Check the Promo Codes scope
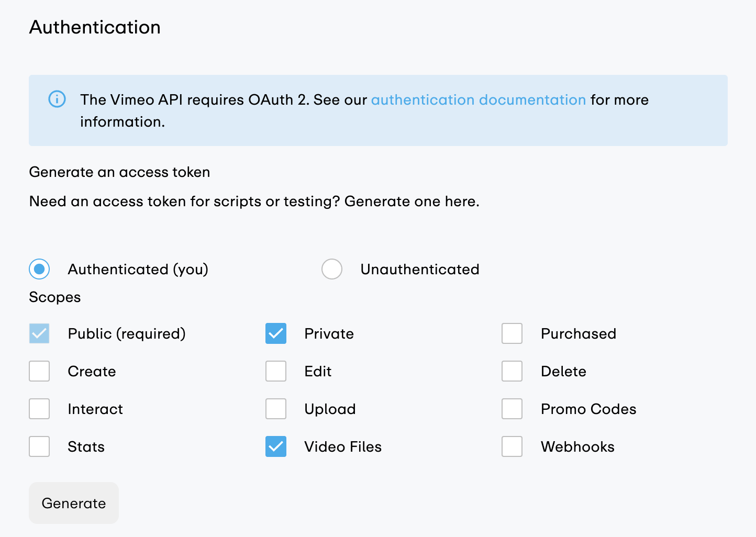Screen dimensions: 756x537 coord(512,409)
